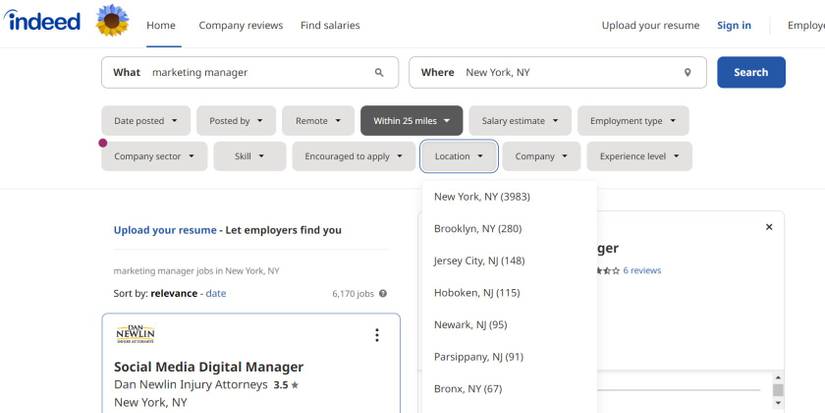The height and width of the screenshot is (413, 825).
Task: Go to the Home tab
Action: point(161,25)
